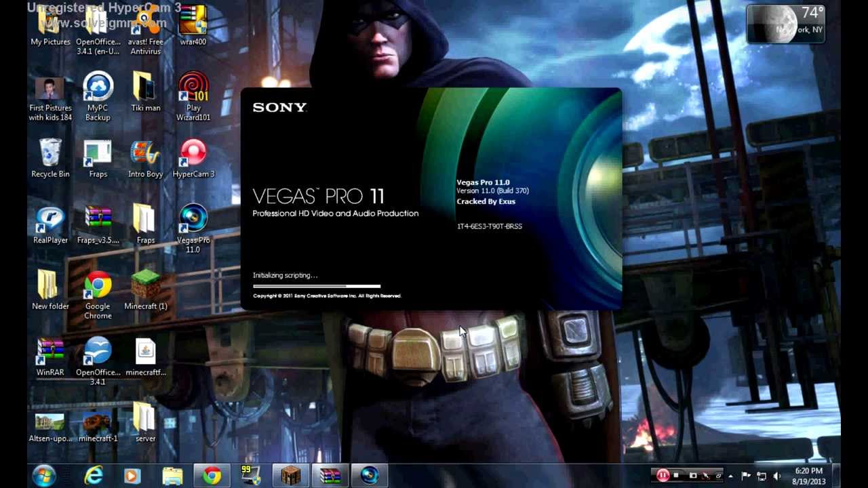Screen dimensions: 868x488
Task: Launch RealPlayer desktop shortcut
Action: pos(50,225)
